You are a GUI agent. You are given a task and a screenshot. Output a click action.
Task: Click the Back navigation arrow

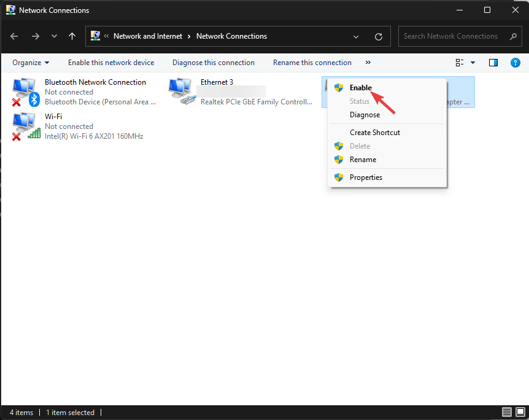pos(15,36)
